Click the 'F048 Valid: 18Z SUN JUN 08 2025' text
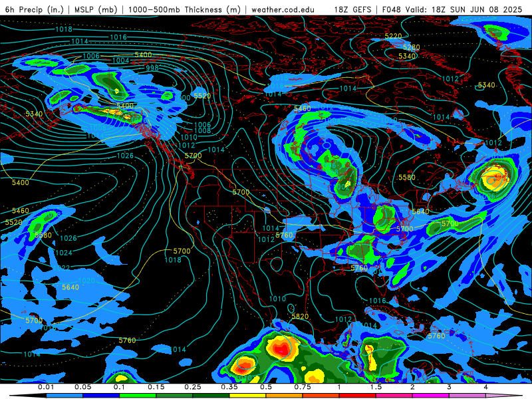The height and width of the screenshot is (399, 532). click(452, 9)
